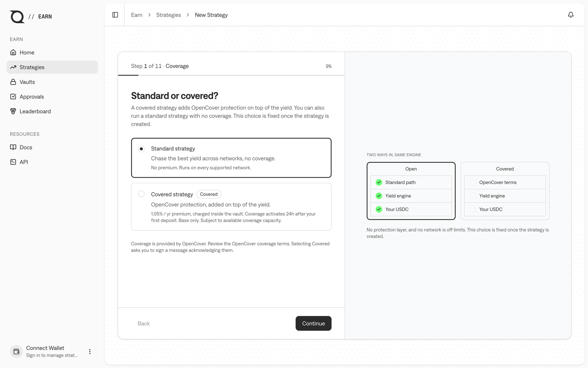Open the Vaults menu item

pos(52,82)
